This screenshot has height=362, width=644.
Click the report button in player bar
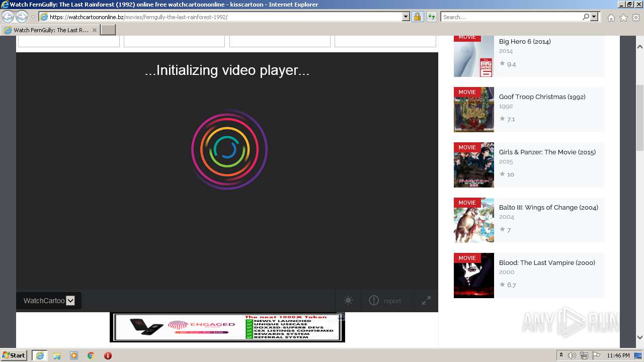coord(385,301)
